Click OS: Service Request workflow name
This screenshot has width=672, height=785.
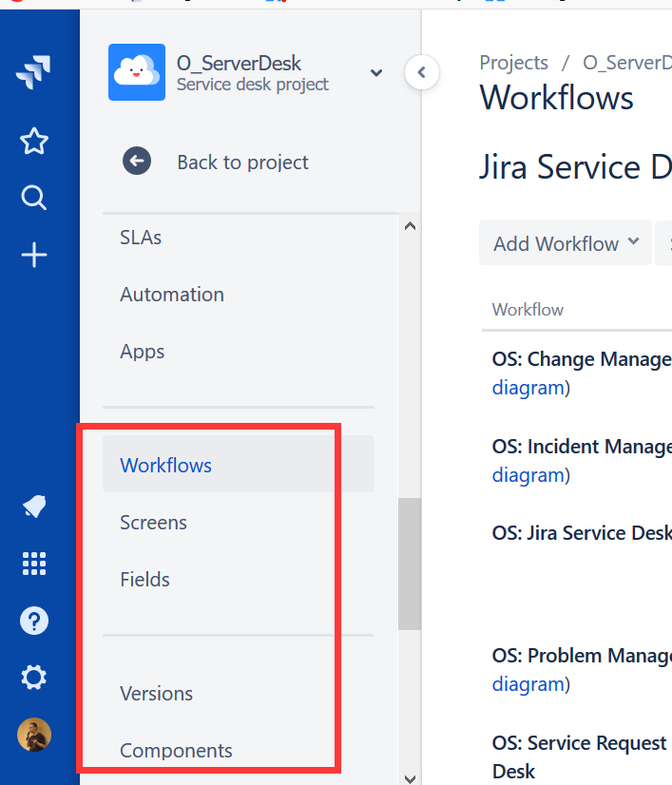(582, 756)
